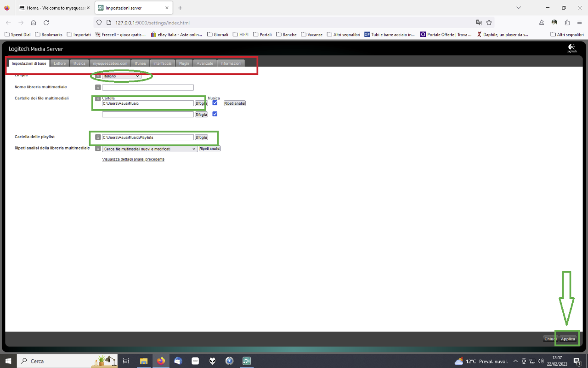Click the Windows Cerca search box

tap(68, 361)
